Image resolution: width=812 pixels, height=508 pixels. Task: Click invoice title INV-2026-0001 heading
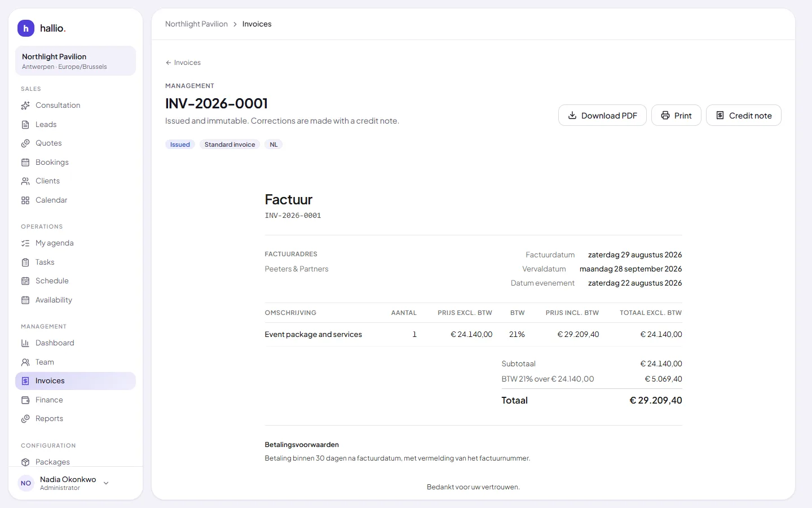[x=217, y=103]
